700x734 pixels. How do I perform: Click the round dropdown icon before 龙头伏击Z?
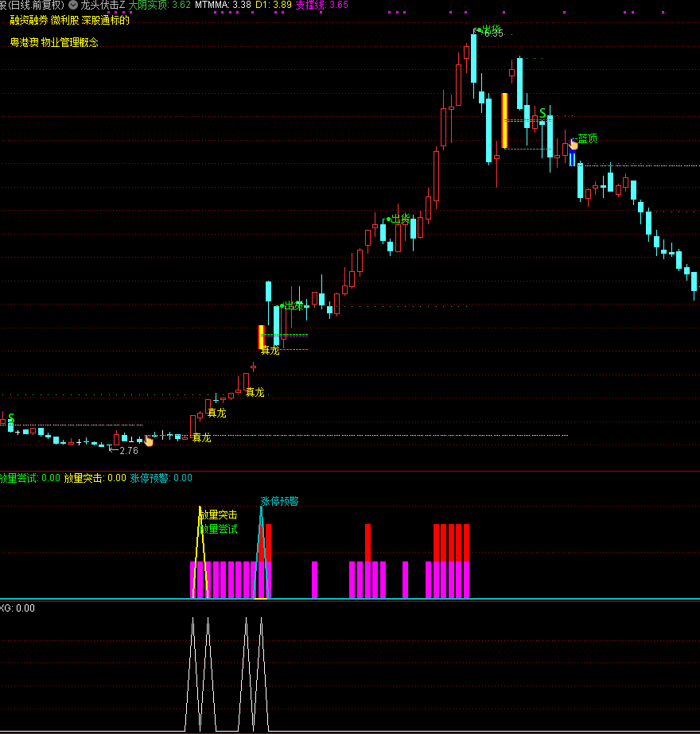point(72,5)
